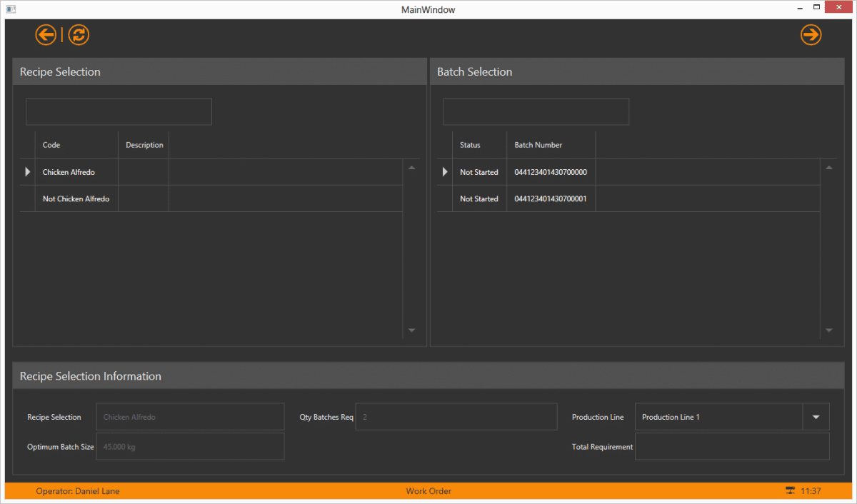Viewport: 857px width, 504px height.
Task: Select the Chicken Alfredo recipe row
Action: pos(69,172)
